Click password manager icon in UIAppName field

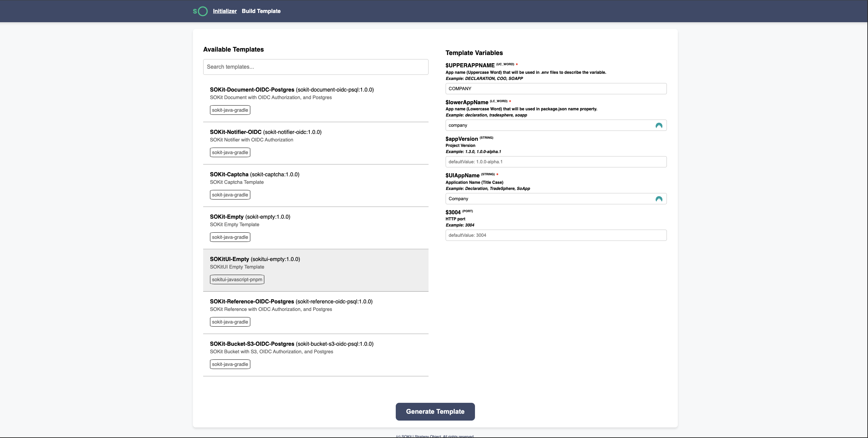[659, 199]
